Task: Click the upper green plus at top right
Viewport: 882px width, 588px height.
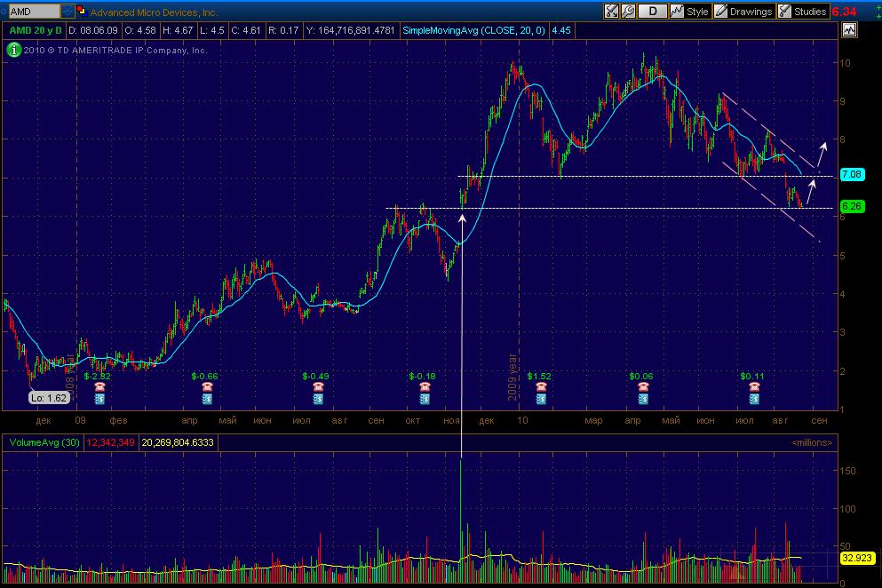Action: pos(878,7)
